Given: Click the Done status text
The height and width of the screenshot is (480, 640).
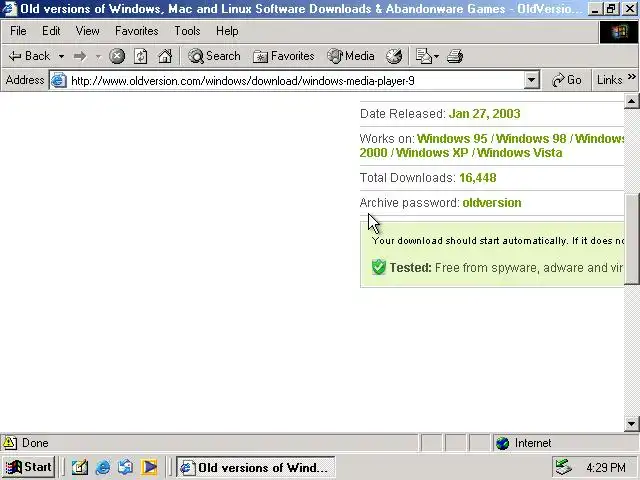Looking at the screenshot, I should click(35, 443).
